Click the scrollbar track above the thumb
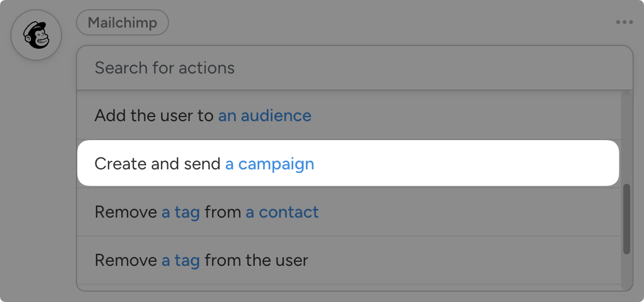 pos(626,138)
